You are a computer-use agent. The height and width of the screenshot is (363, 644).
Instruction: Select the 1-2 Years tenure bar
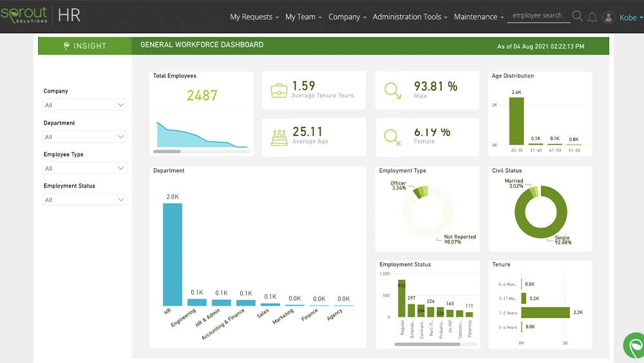pyautogui.click(x=545, y=313)
